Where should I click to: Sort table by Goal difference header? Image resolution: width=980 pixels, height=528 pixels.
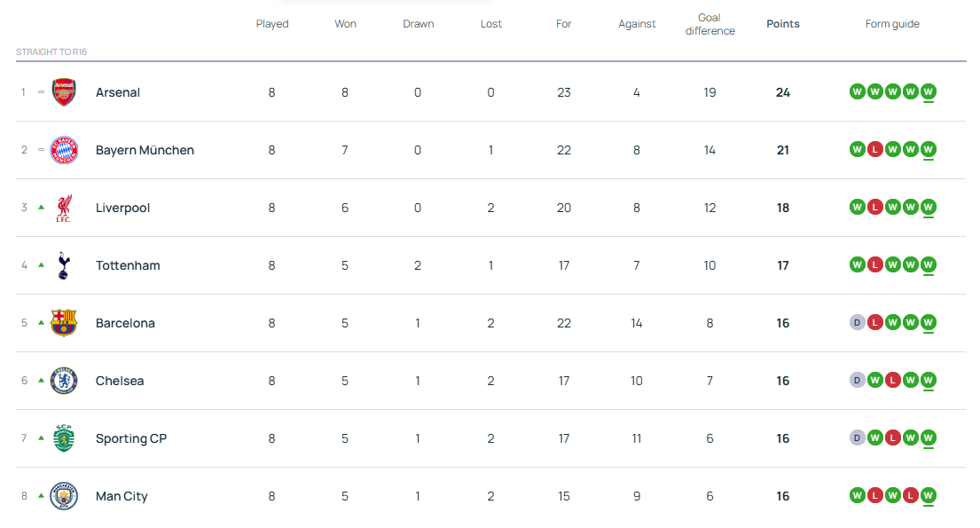710,24
